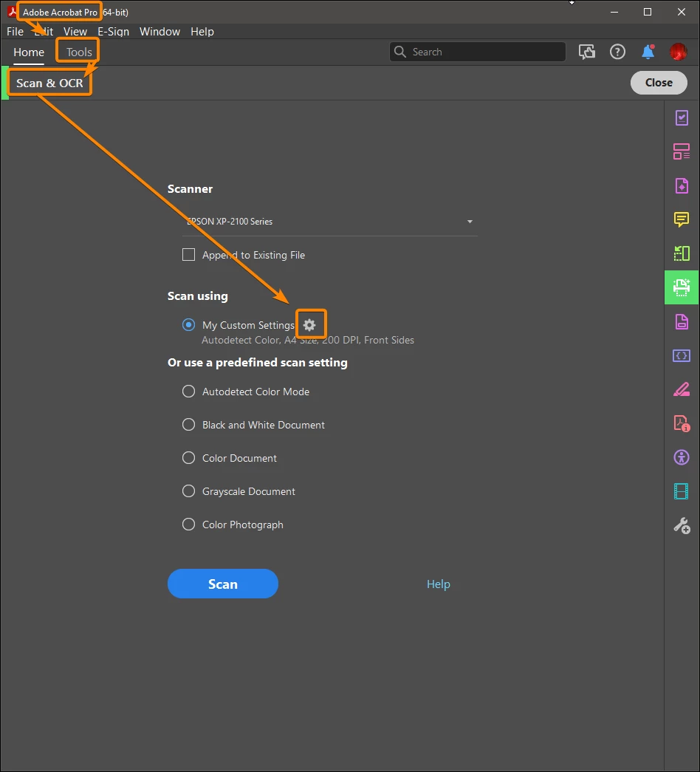Screen dimensions: 700x772
Task: Switch to the Tools tab
Action: point(79,52)
